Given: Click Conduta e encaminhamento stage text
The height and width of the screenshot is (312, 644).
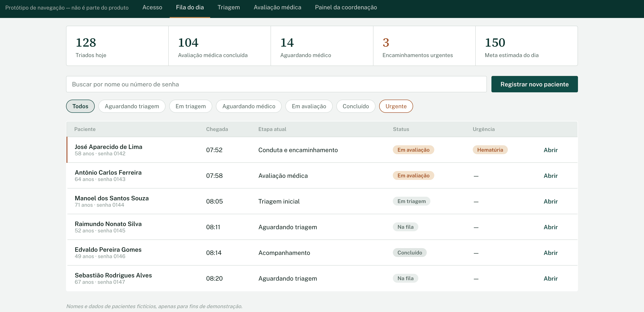Looking at the screenshot, I should click(x=298, y=150).
